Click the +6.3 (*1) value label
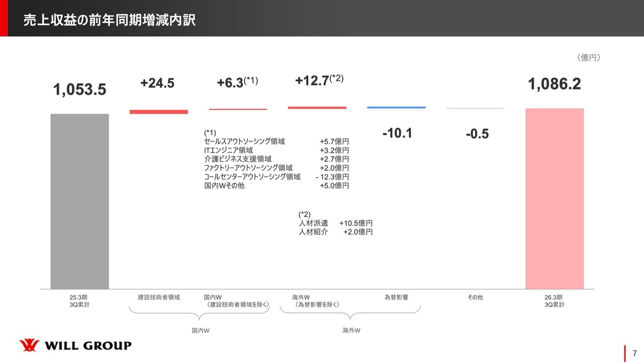Screen dimensions: 644x362 (237, 82)
